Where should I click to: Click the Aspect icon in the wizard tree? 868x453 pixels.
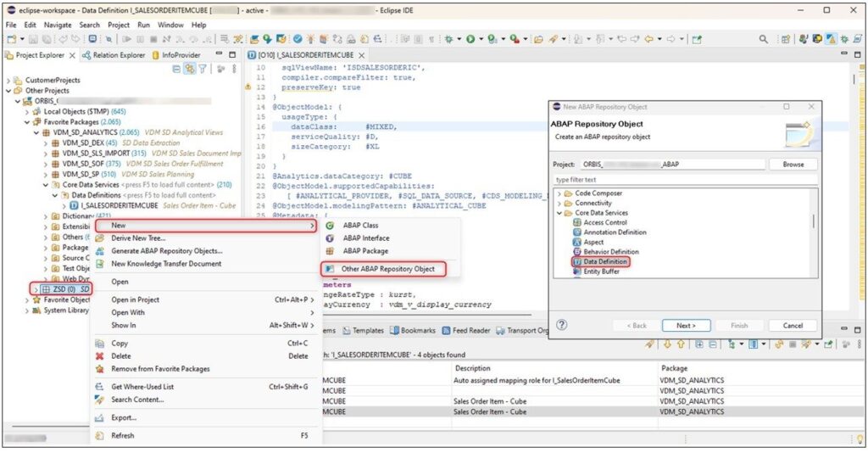576,242
